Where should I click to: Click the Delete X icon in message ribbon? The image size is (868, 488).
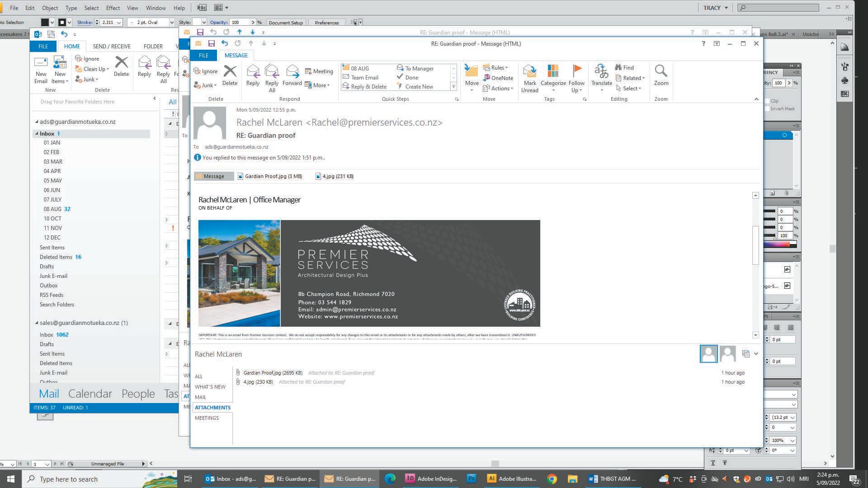coord(230,71)
